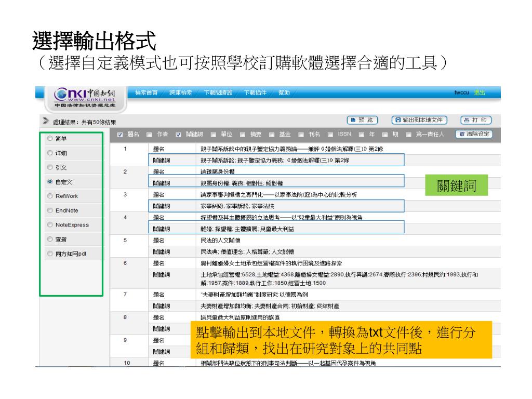Click row 6 title about 農村離婚婦女土地承包
The width and height of the screenshot is (532, 399).
[271, 263]
